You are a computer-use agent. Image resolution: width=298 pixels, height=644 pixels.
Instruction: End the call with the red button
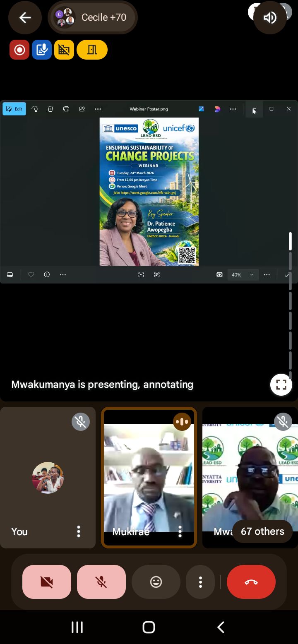[251, 582]
